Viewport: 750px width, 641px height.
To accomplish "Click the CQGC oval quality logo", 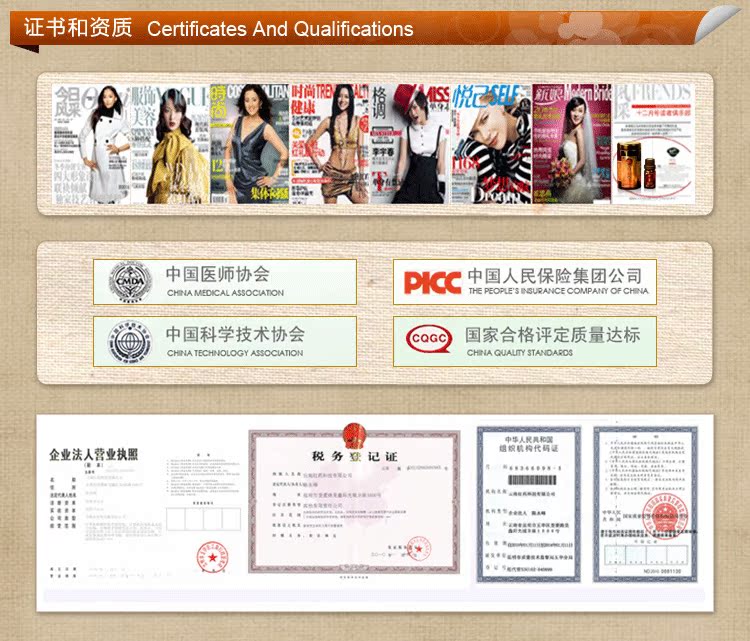I will 431,342.
